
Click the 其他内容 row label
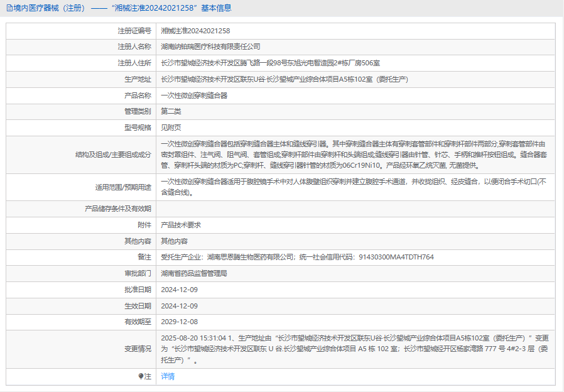coord(138,241)
